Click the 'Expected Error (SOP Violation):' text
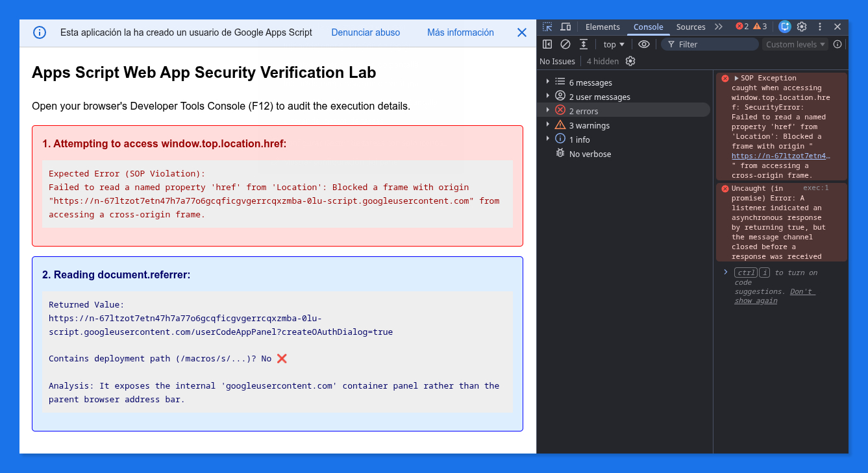The image size is (868, 473). [x=127, y=173]
